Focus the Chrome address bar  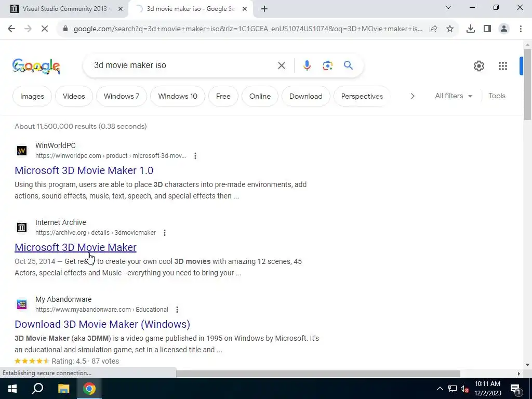tap(248, 29)
